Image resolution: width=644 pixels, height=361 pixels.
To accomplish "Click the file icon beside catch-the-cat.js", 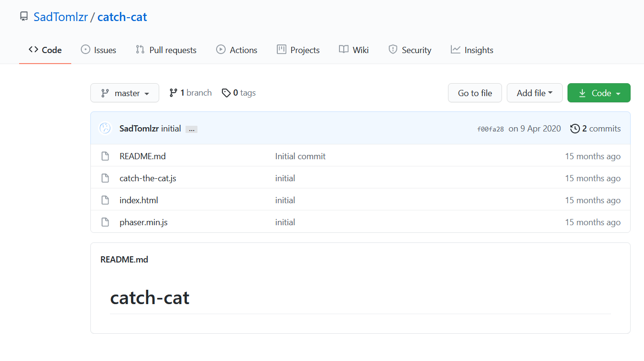I will tap(105, 178).
